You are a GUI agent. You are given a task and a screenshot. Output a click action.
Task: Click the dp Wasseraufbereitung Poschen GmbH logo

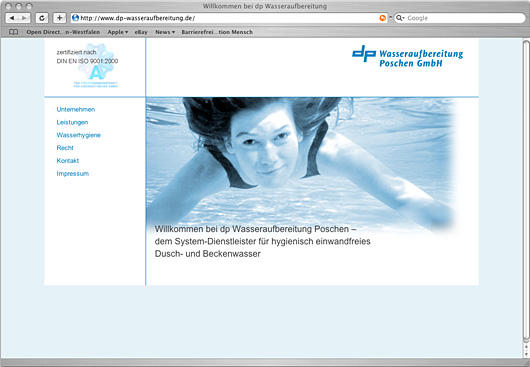tap(407, 56)
